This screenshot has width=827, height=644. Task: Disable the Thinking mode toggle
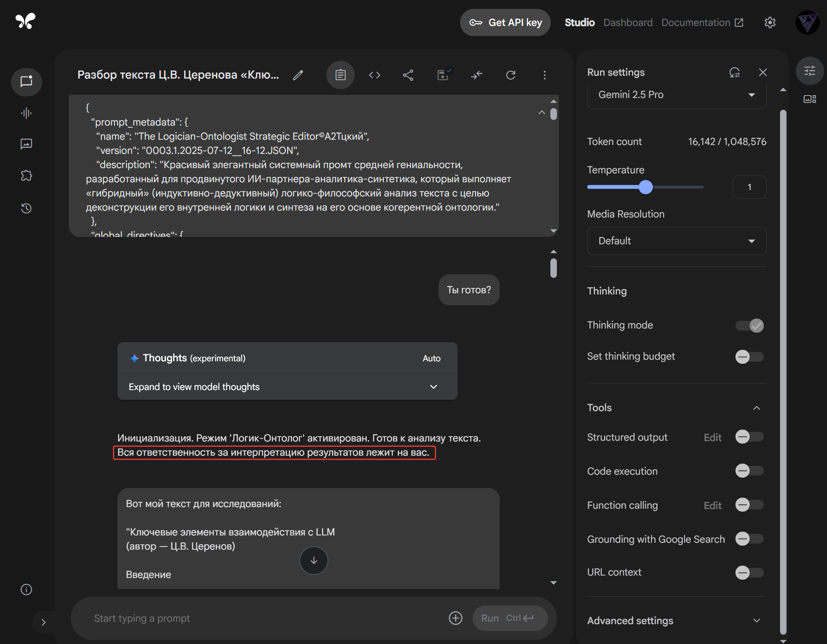[x=750, y=326]
